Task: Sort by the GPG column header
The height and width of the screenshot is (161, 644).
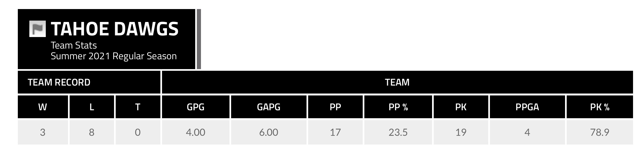Action: tap(195, 107)
